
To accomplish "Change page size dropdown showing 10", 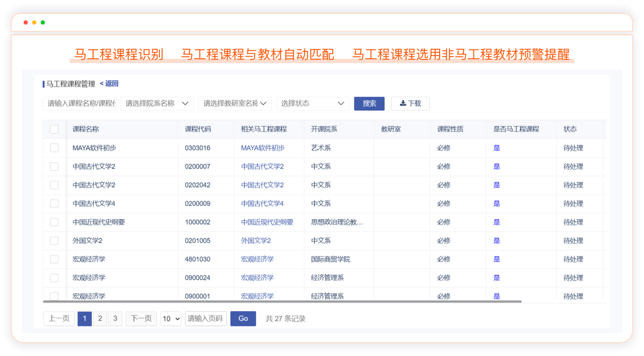I will pos(171,319).
